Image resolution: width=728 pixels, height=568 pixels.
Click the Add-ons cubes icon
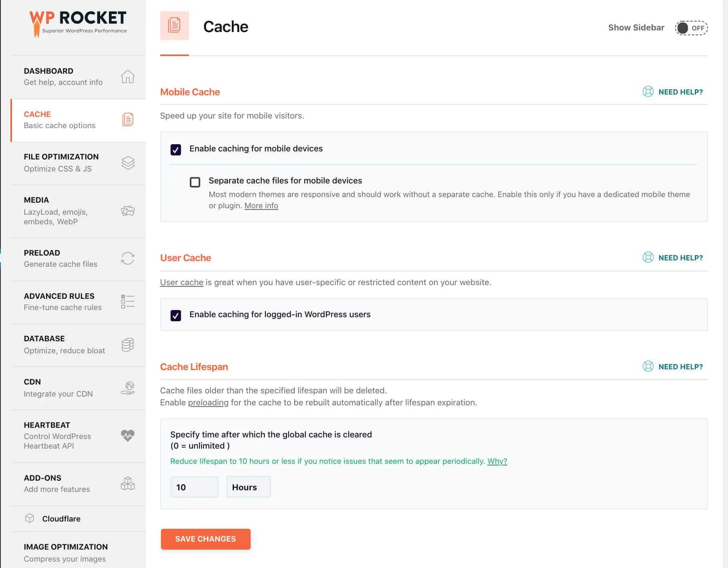click(128, 483)
